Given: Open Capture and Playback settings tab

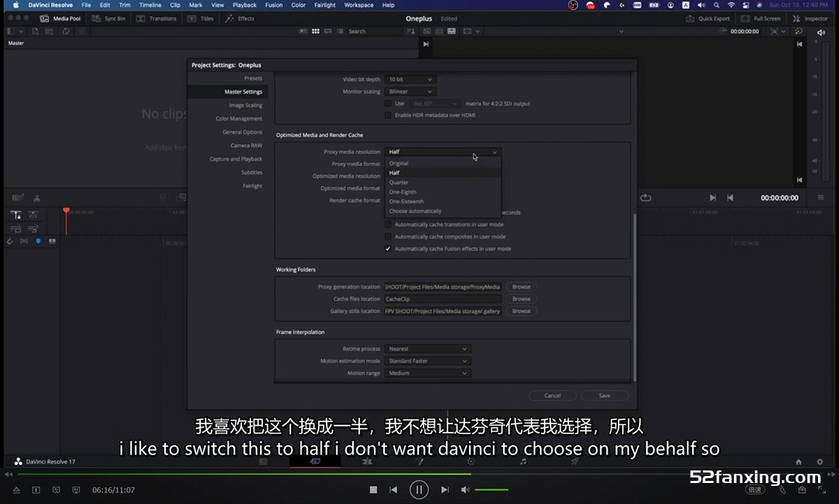Looking at the screenshot, I should pyautogui.click(x=236, y=159).
